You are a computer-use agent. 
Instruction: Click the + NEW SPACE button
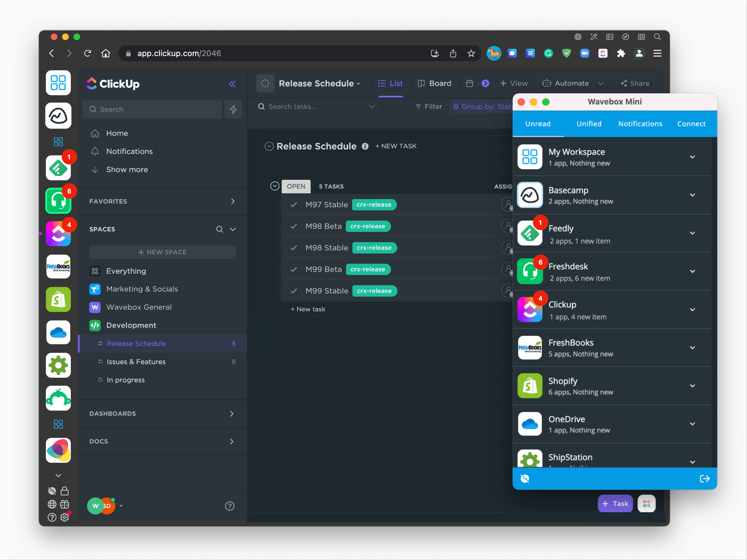point(162,252)
